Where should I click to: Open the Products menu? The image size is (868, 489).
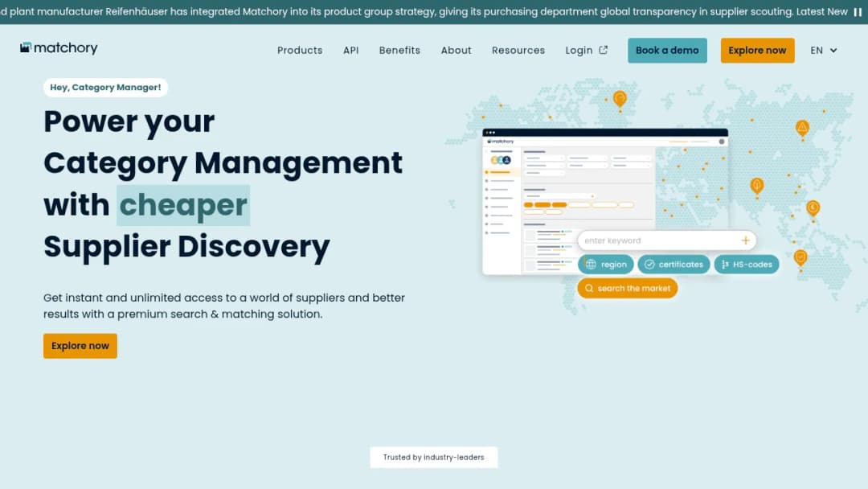(300, 51)
